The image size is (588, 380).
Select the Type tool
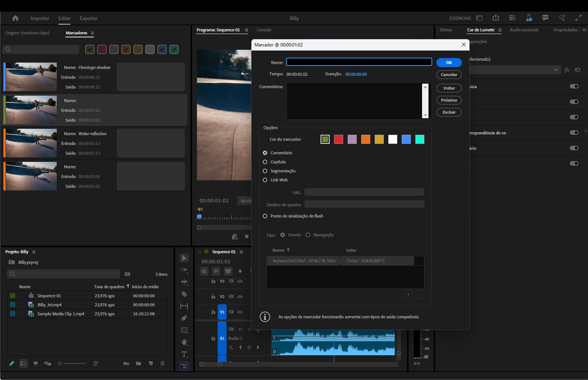pyautogui.click(x=184, y=354)
